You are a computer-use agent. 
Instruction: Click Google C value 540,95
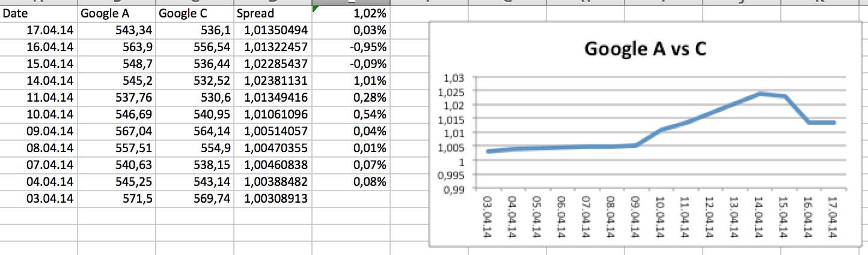coord(195,114)
